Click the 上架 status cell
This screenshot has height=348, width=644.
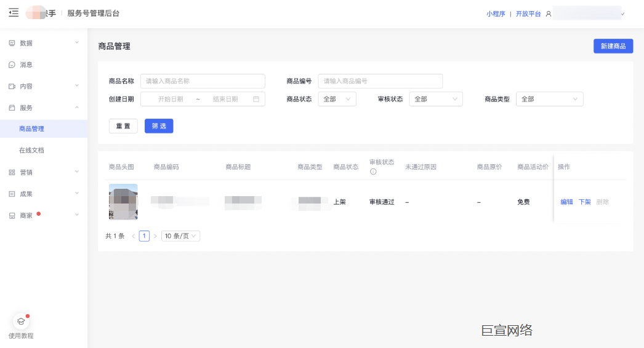(x=340, y=202)
